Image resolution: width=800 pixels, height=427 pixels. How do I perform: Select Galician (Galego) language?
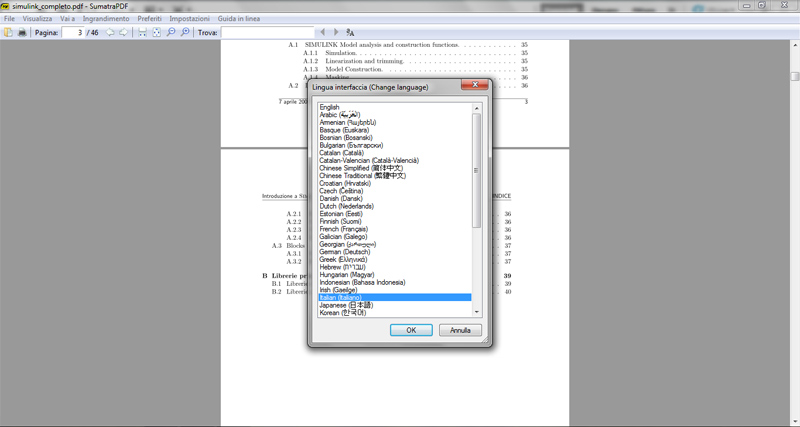[x=394, y=237]
